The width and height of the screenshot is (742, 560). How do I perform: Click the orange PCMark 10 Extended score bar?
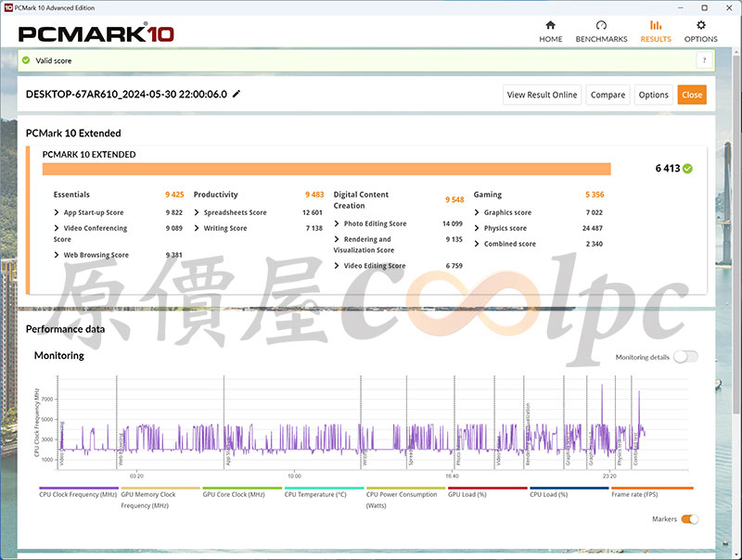(x=326, y=169)
